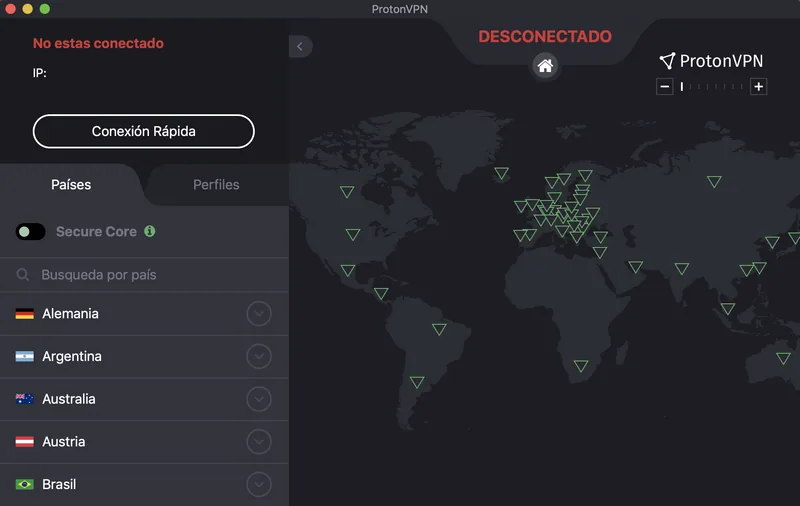Select the Mexico server marker on map

[348, 270]
